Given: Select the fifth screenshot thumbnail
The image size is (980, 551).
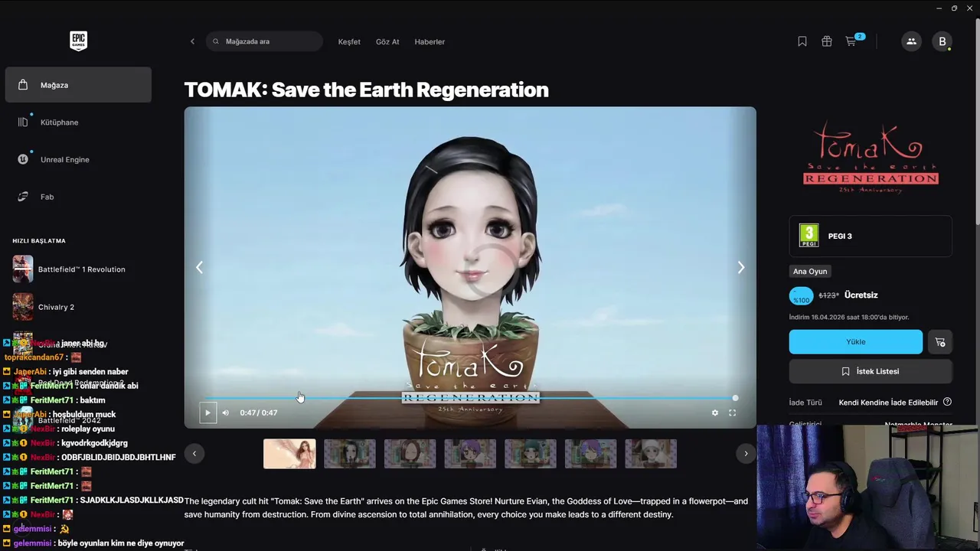Looking at the screenshot, I should (x=531, y=454).
